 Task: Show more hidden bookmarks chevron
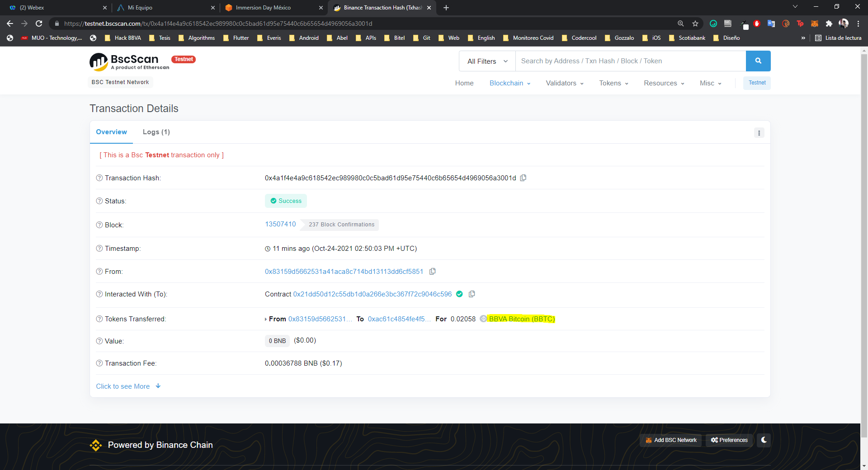tap(803, 38)
